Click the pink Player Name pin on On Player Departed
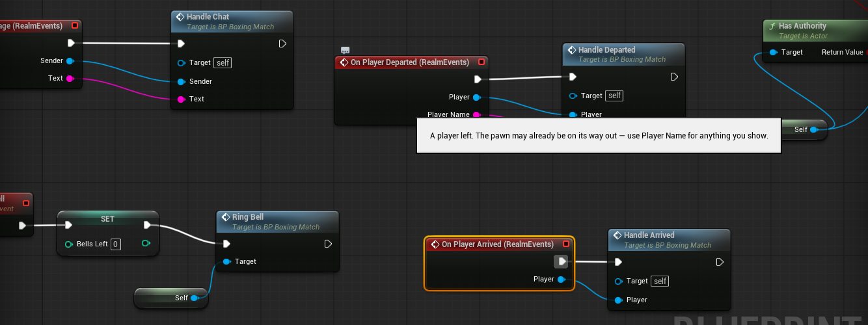This screenshot has height=325, width=868. pyautogui.click(x=476, y=114)
